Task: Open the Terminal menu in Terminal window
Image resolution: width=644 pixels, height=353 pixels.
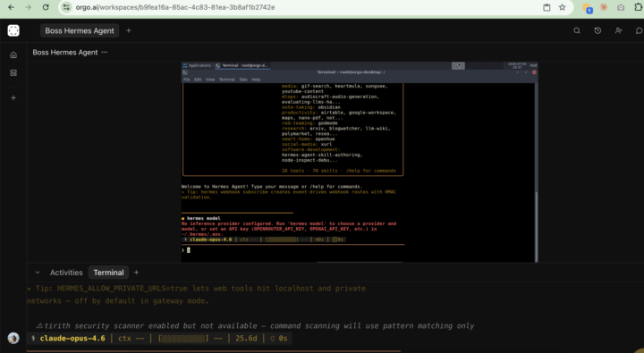Action: 226,80
